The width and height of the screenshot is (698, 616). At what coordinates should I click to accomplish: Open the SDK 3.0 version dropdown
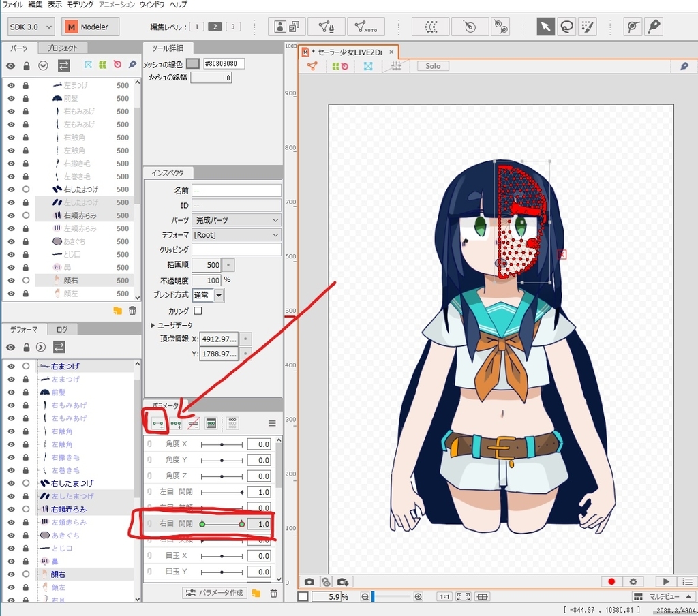point(31,27)
